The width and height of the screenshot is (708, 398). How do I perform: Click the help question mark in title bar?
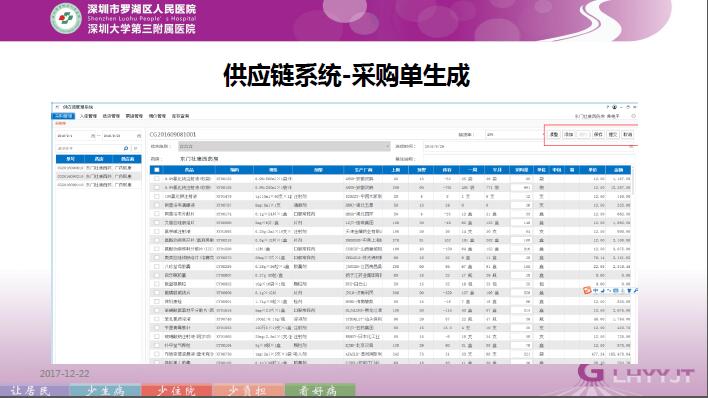(x=608, y=107)
